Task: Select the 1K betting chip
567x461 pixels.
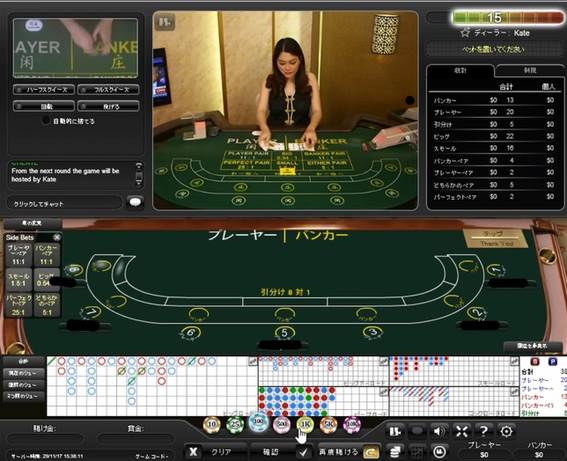Action: [x=305, y=424]
